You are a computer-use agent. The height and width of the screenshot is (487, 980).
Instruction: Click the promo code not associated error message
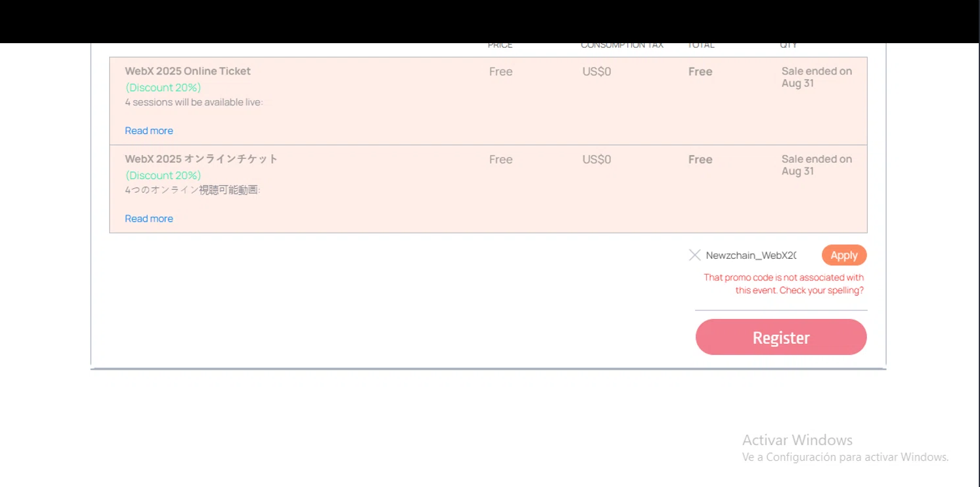[x=784, y=284]
